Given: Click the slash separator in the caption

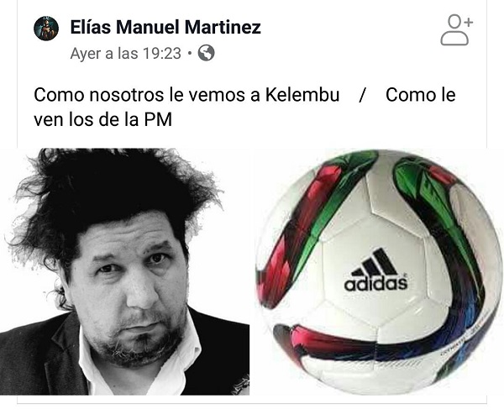Looking at the screenshot, I should 362,96.
